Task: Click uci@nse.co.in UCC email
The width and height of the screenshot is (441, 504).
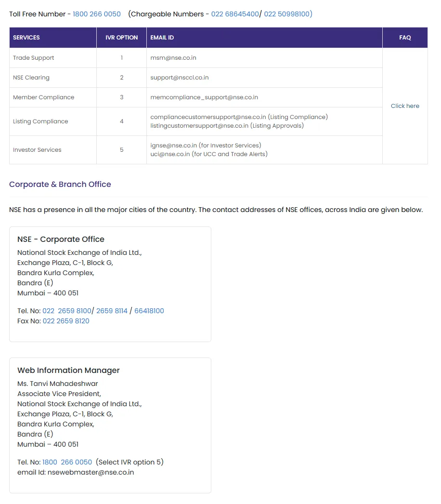Action: [x=170, y=154]
